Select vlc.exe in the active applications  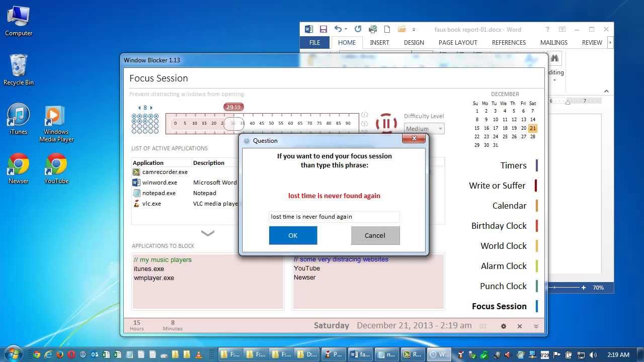click(x=151, y=204)
